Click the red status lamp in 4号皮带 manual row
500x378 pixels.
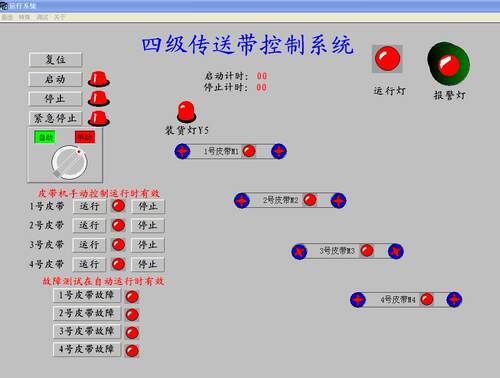tap(118, 264)
